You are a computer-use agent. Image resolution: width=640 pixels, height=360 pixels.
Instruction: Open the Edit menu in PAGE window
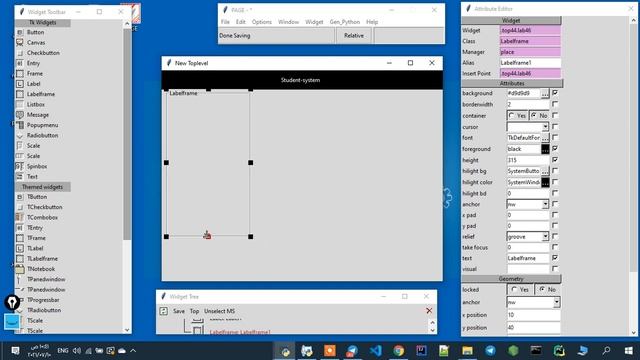(240, 22)
